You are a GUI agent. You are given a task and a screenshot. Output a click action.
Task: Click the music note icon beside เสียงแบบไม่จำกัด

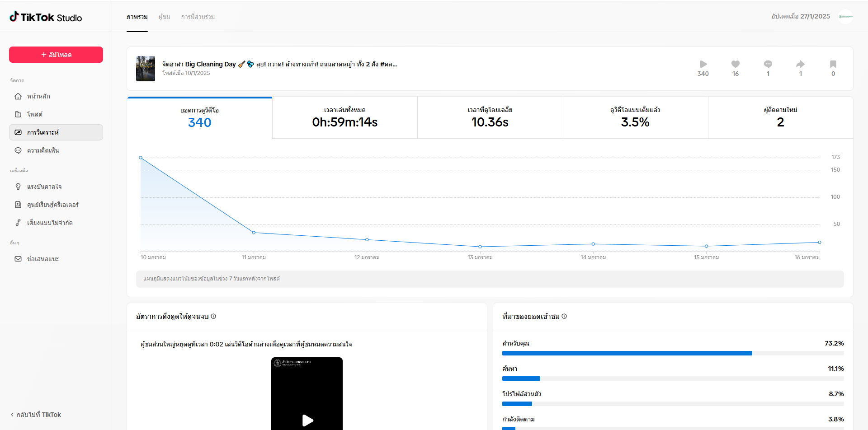click(18, 223)
